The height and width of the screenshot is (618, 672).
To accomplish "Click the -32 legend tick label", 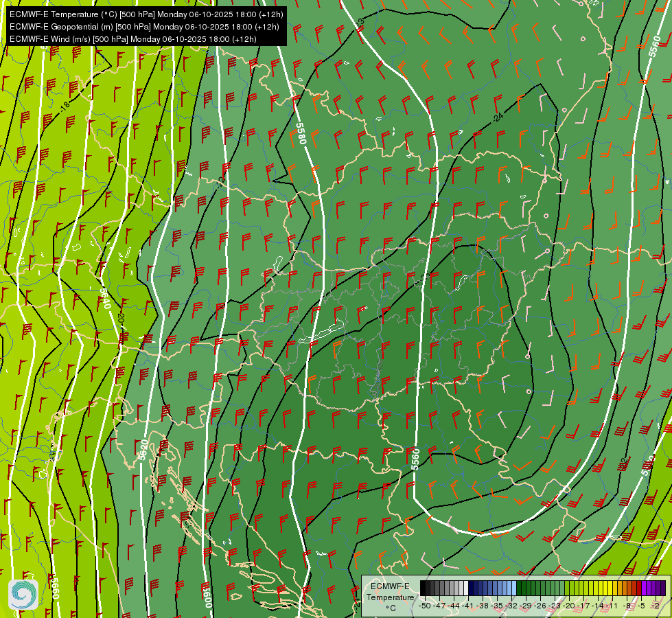I will 511,606.
